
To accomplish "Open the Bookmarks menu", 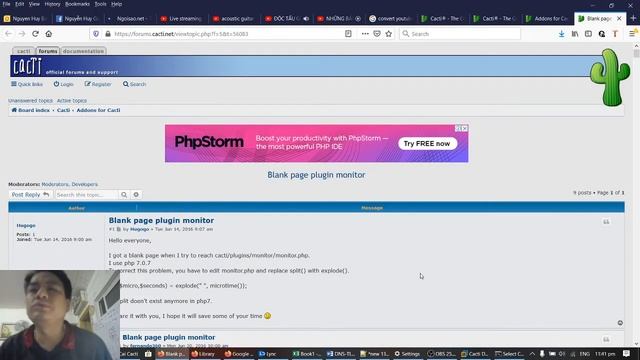I will click(x=78, y=4).
